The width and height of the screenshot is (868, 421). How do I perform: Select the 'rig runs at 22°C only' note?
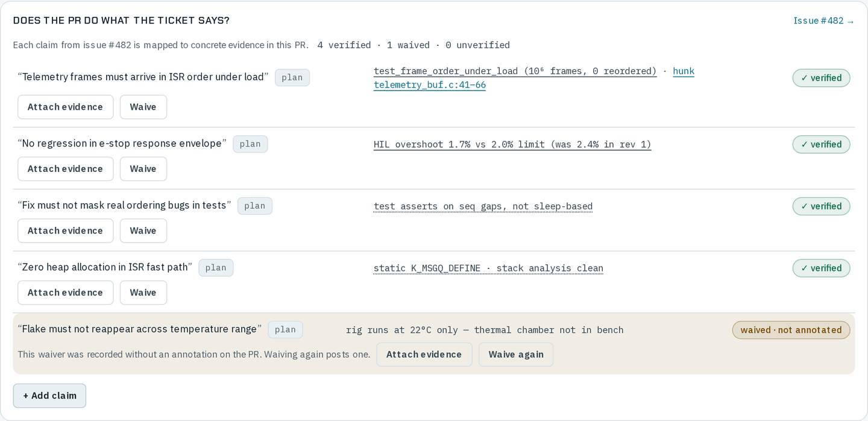pos(485,330)
